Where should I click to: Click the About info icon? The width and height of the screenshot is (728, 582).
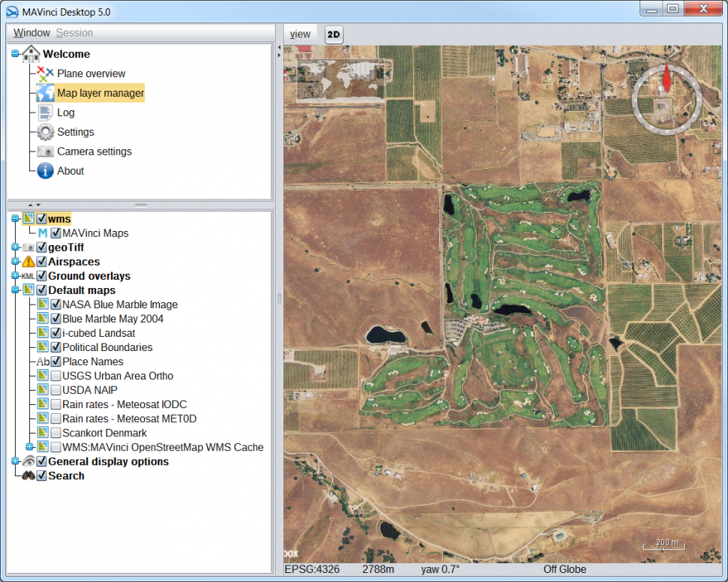[45, 171]
